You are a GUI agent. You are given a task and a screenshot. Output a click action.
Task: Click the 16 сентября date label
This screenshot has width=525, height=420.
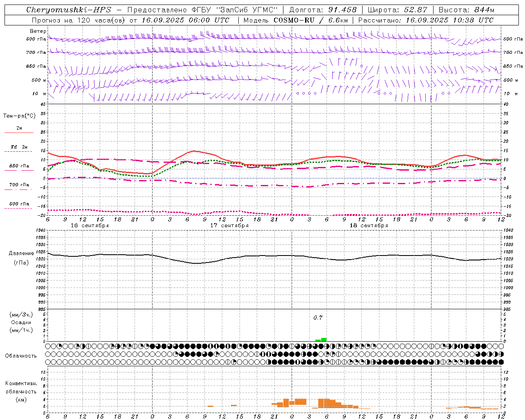point(90,226)
